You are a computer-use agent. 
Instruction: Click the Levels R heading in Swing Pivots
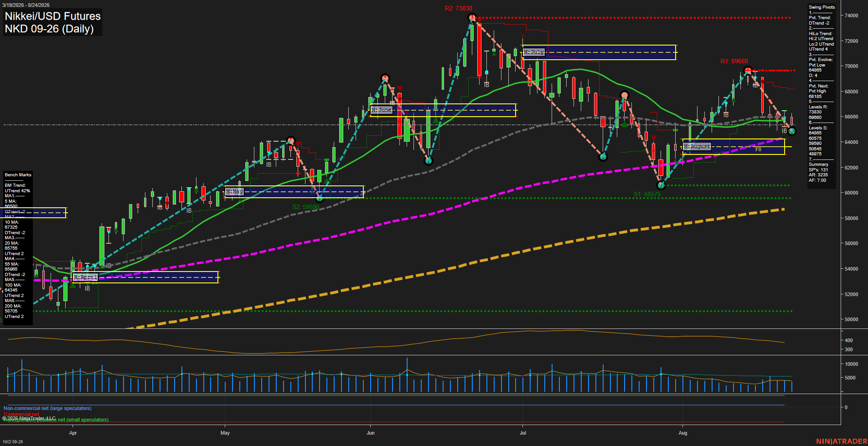coord(818,107)
